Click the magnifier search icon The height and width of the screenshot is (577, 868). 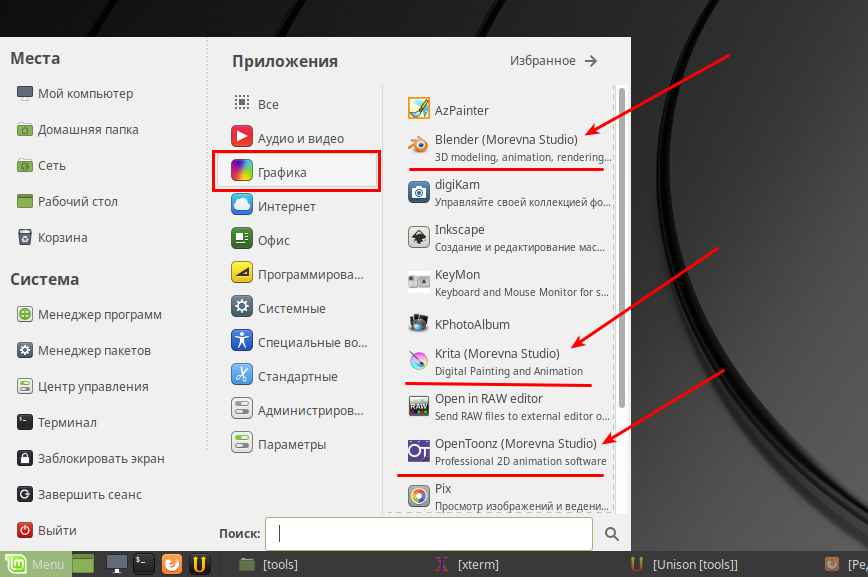pos(611,533)
